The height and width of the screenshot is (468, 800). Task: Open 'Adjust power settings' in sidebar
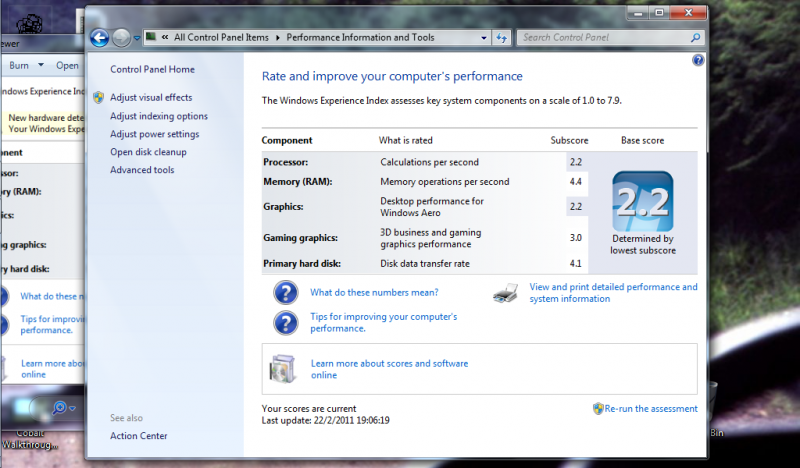pyautogui.click(x=154, y=134)
